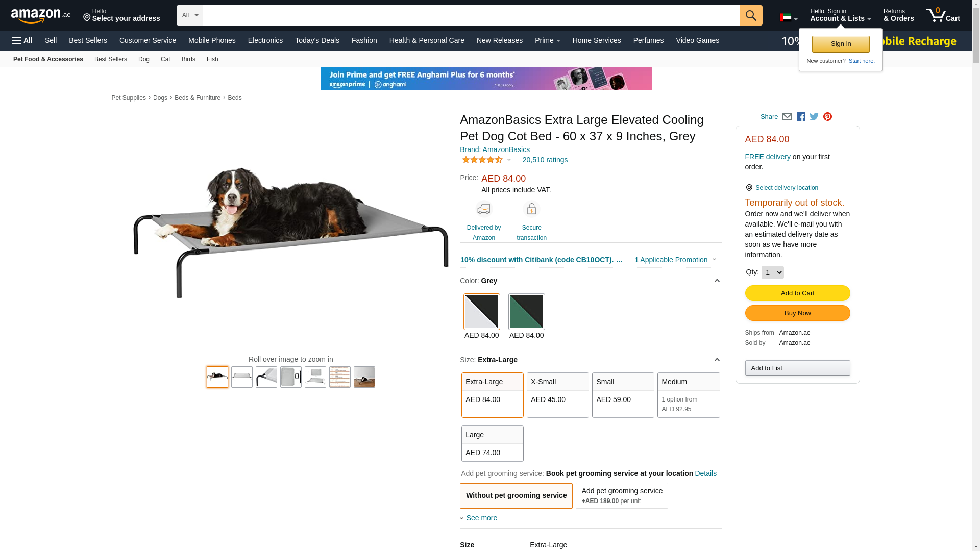This screenshot has height=551, width=980.
Task: Share product on Twitter
Action: 814,117
